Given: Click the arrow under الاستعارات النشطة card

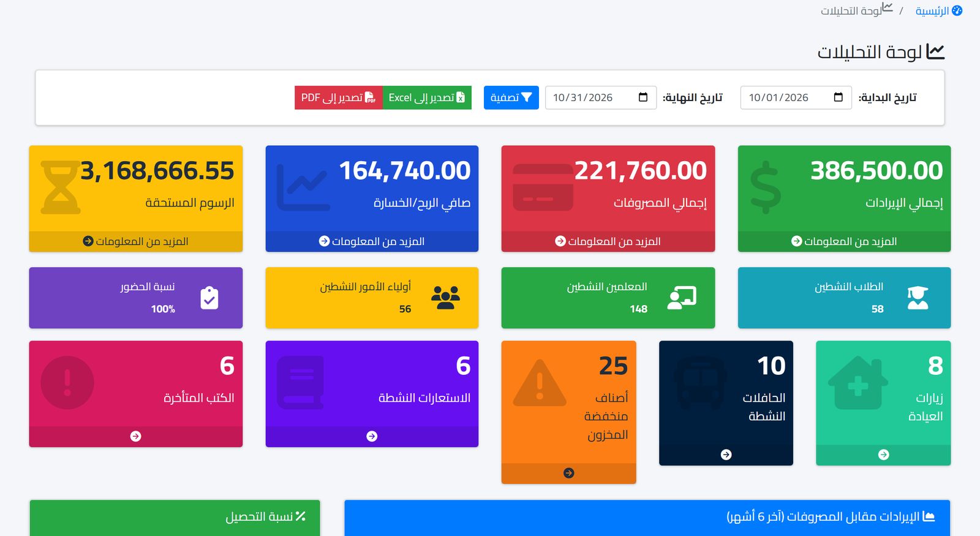Looking at the screenshot, I should tap(372, 436).
